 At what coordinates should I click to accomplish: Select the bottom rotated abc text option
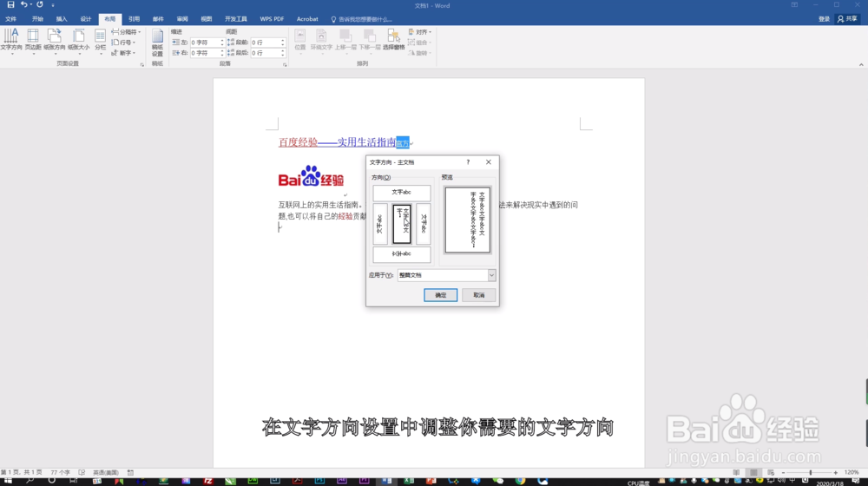(x=401, y=254)
